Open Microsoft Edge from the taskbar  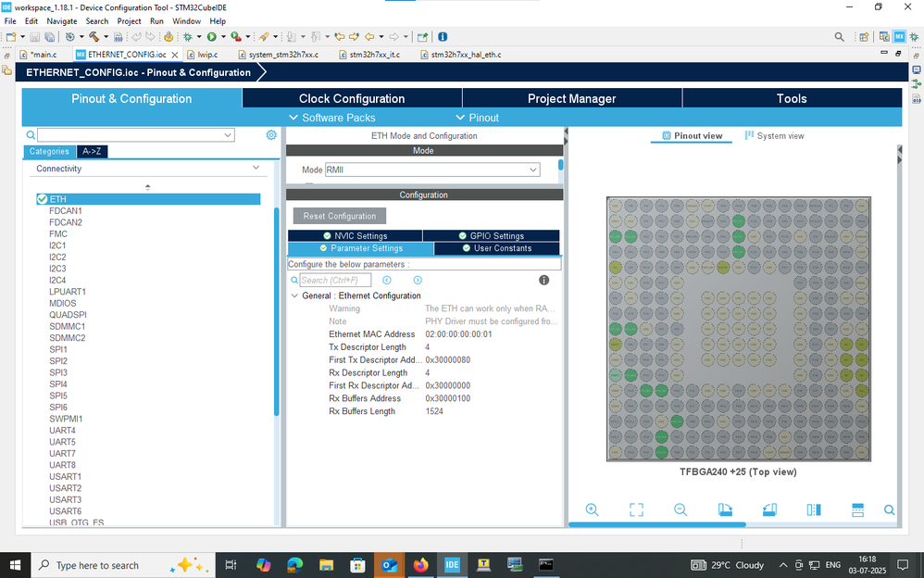(294, 565)
